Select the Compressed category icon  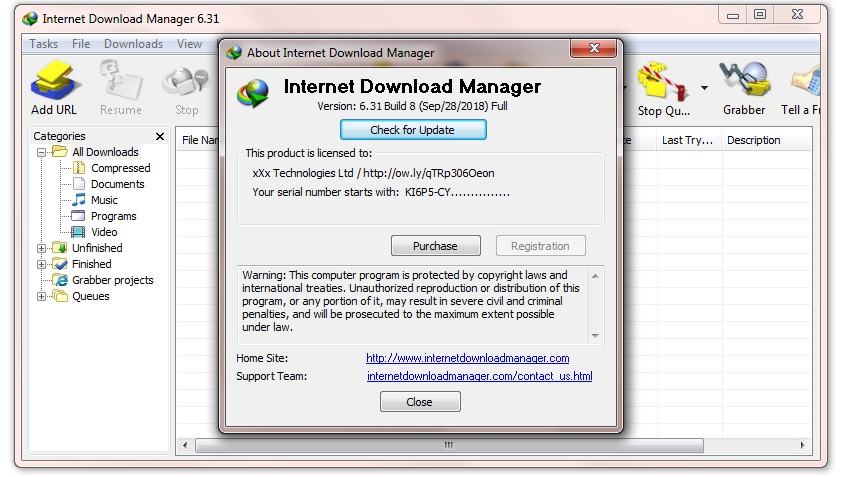[x=79, y=167]
